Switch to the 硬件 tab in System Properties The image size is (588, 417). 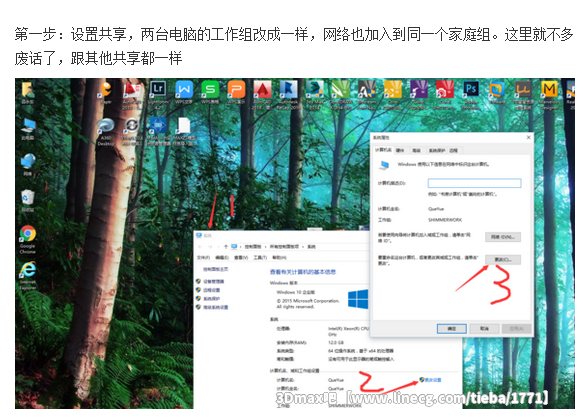[x=400, y=150]
